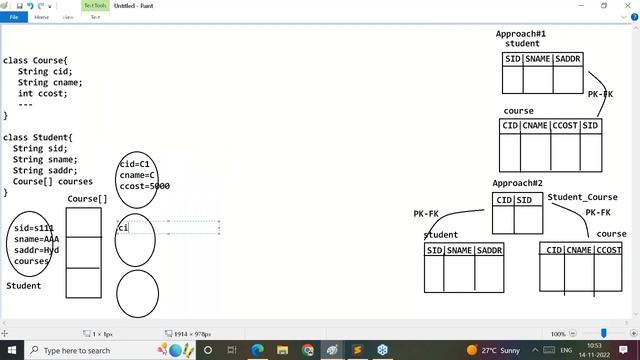Viewport: 640px width, 360px height.
Task: Open Cortana circle icon on taskbar
Action: pos(208,350)
